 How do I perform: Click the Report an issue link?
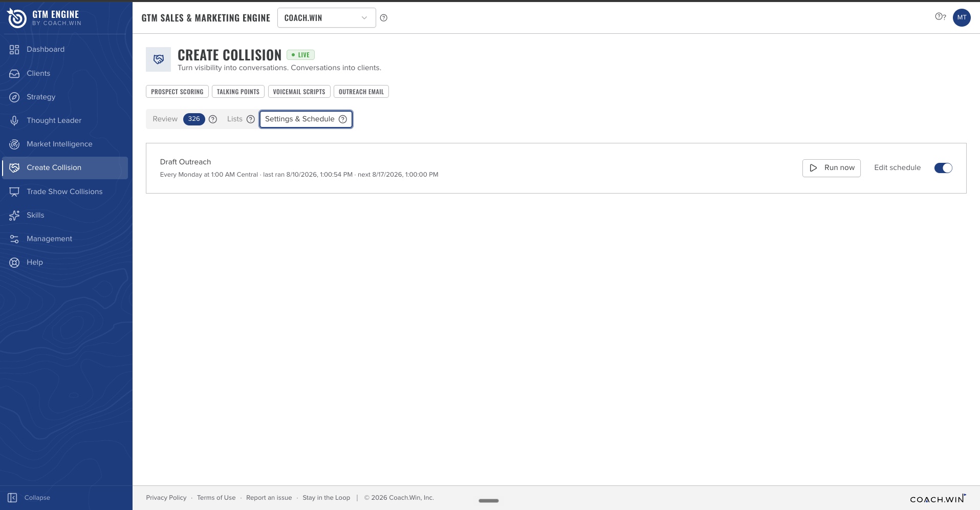[x=269, y=498]
